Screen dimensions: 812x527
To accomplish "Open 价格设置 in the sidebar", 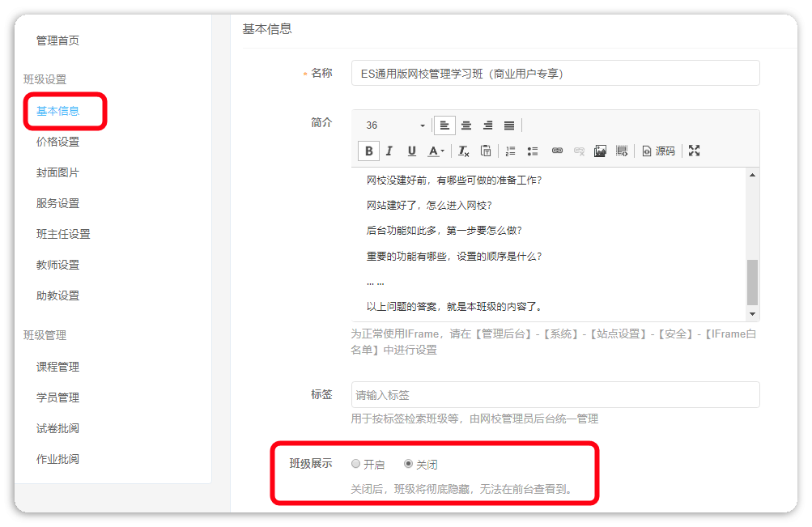I will tap(57, 142).
